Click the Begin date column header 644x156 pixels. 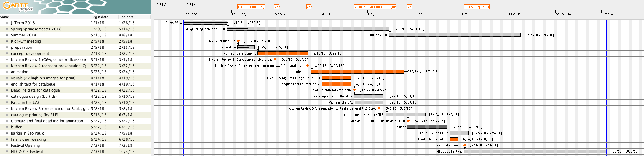[100, 17]
